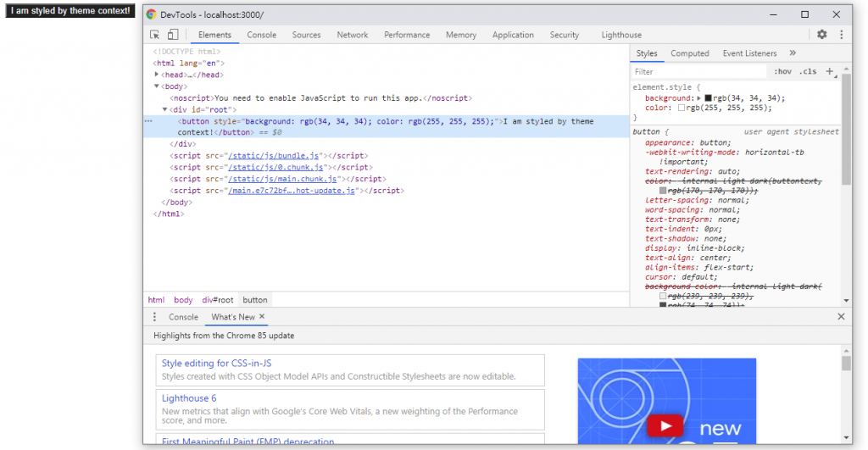Open the color rgb(255, 255, 255) swatch

coord(682,108)
